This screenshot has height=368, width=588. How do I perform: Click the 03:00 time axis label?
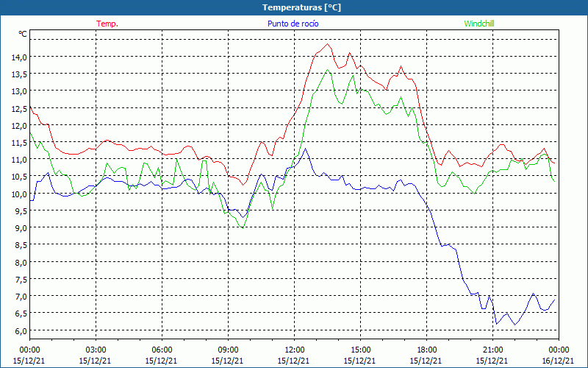click(96, 350)
